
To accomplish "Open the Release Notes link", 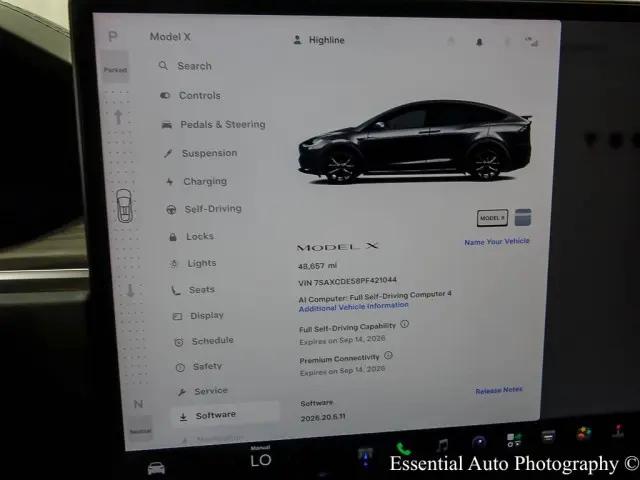I will tap(499, 390).
